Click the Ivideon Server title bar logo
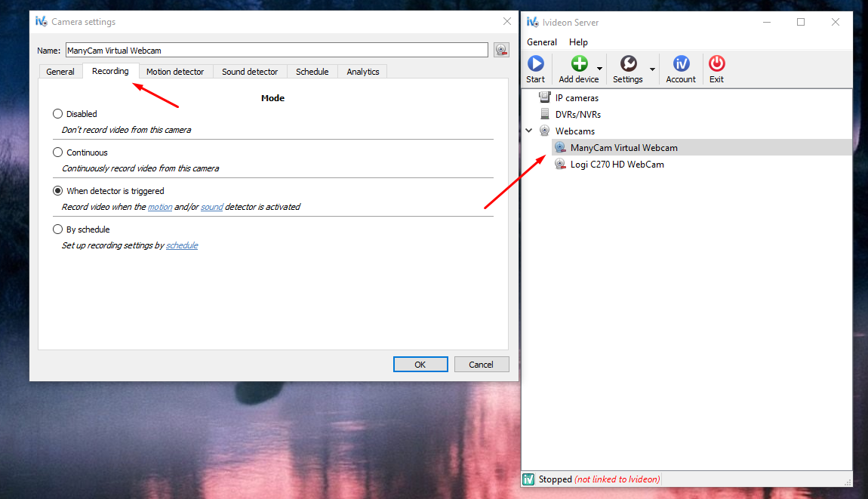This screenshot has height=499, width=868. click(x=533, y=22)
